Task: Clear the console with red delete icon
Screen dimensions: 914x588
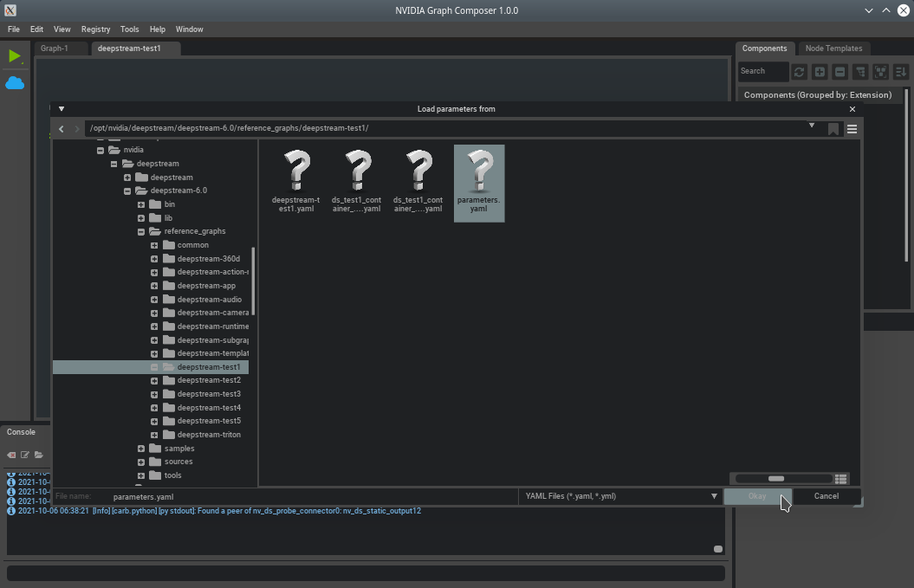Action: pyautogui.click(x=11, y=455)
